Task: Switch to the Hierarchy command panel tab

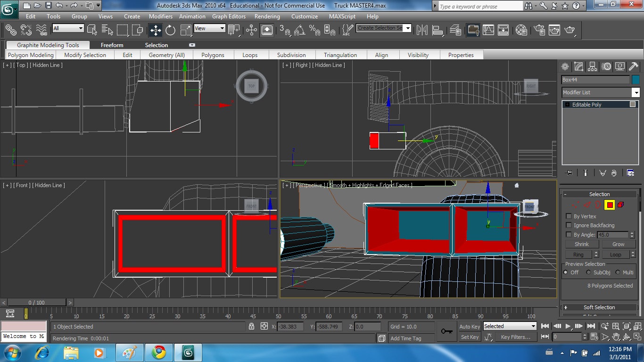Action: 593,66
